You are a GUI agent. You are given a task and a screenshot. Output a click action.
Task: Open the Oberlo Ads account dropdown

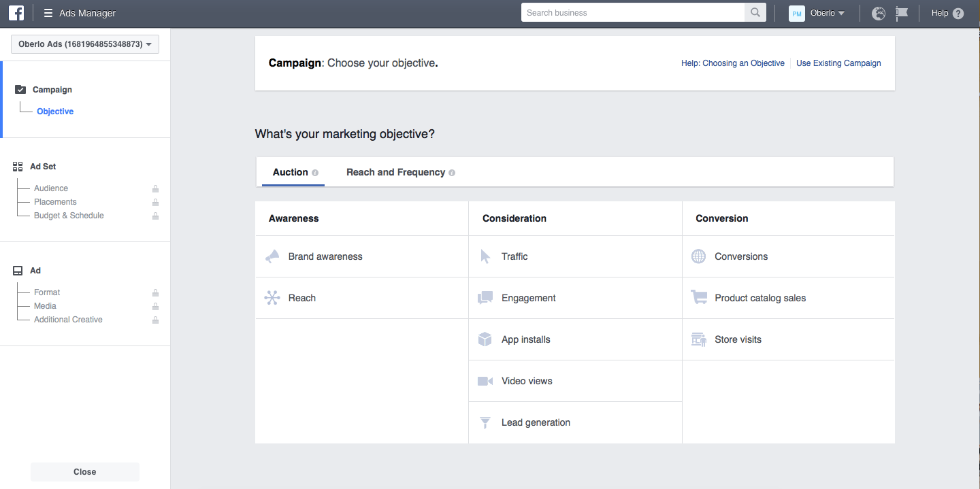[x=85, y=44]
